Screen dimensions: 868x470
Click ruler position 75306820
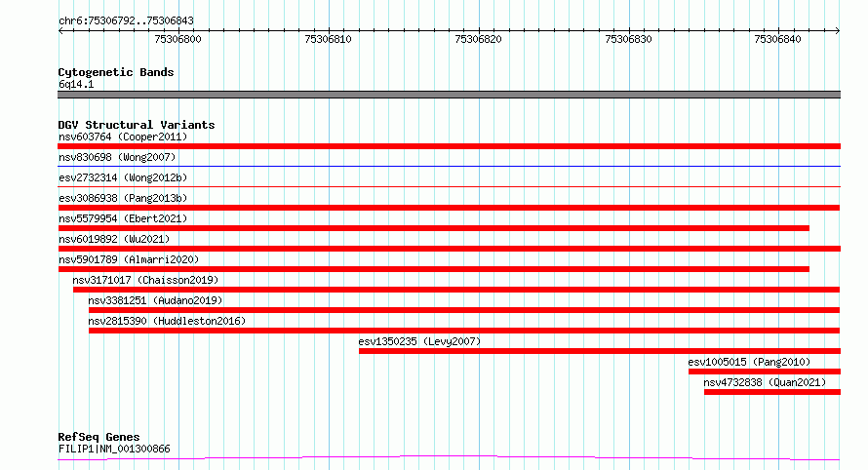tap(478, 39)
